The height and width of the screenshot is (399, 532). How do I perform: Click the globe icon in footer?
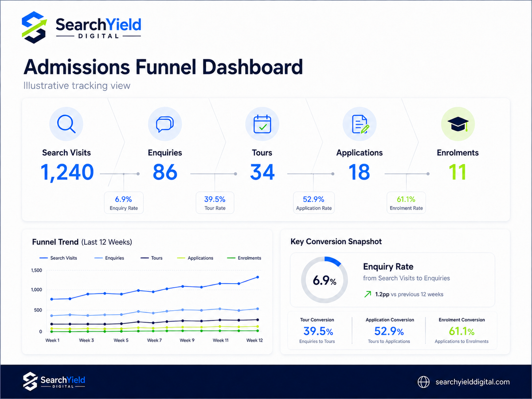424,382
